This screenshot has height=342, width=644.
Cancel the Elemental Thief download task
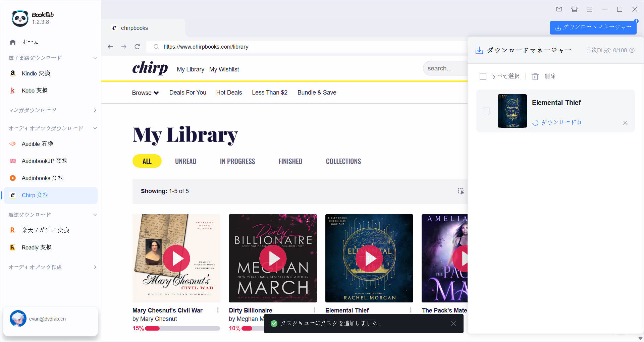point(625,123)
